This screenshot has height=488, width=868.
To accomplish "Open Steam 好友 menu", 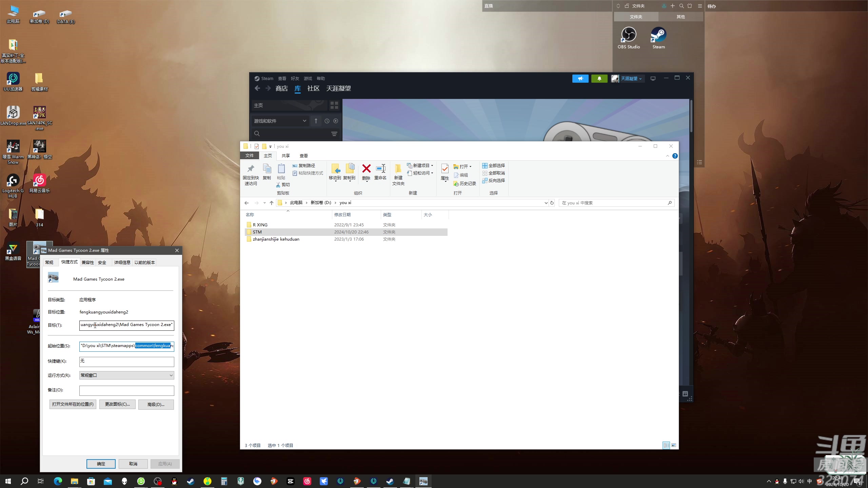I will pos(295,79).
